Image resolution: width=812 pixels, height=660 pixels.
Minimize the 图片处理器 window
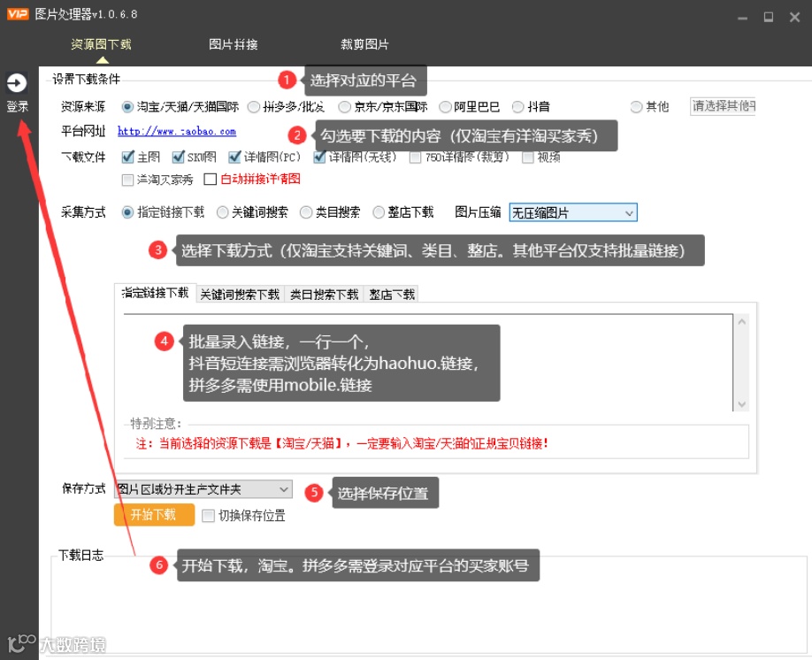click(743, 18)
